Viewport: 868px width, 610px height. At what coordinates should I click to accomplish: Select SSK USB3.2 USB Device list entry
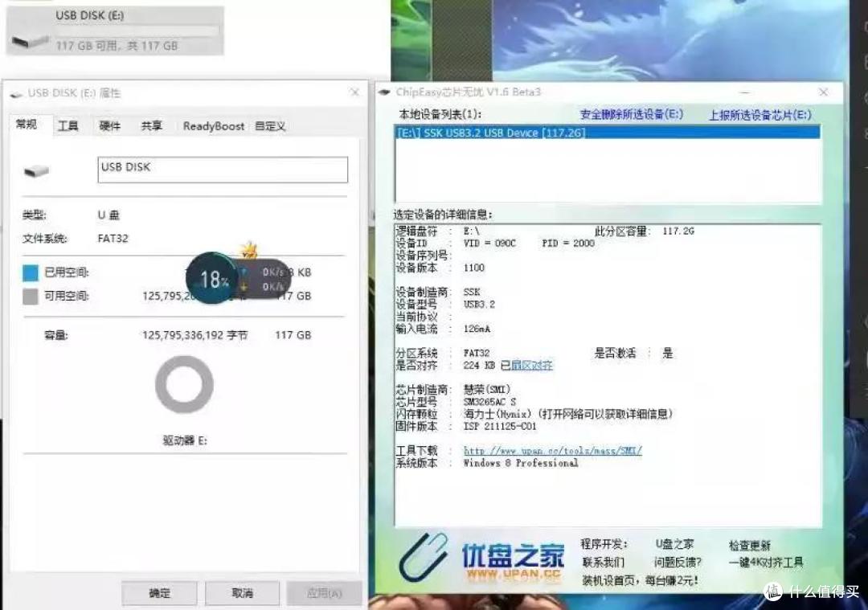pos(608,133)
